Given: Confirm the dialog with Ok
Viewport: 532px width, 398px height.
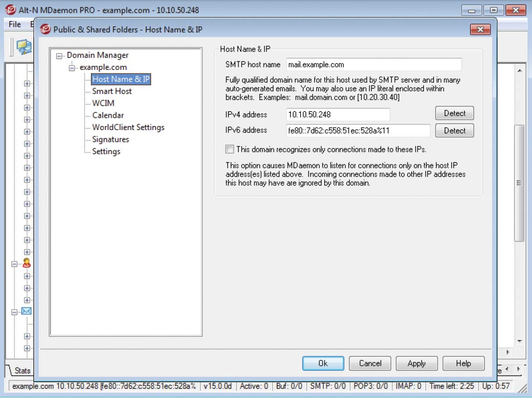Looking at the screenshot, I should [x=323, y=363].
